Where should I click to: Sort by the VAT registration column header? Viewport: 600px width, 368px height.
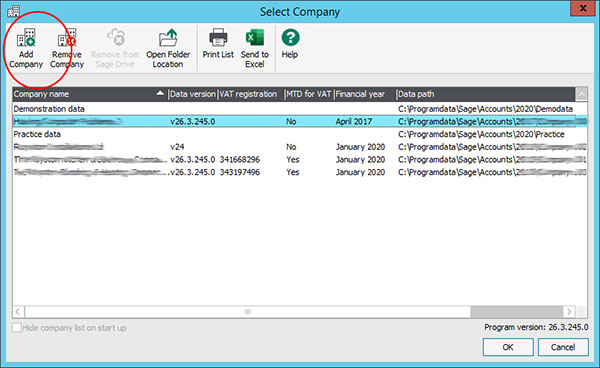pyautogui.click(x=251, y=94)
